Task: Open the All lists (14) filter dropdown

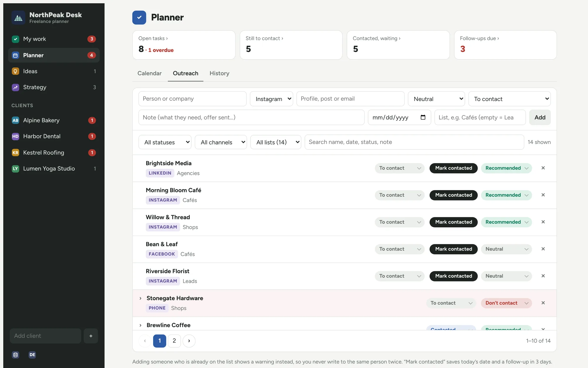Action: (x=276, y=142)
